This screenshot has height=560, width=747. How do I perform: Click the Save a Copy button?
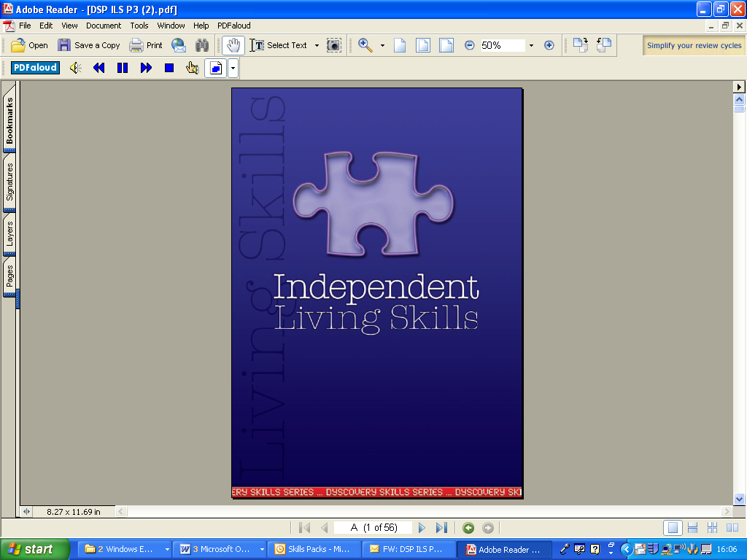pos(89,45)
